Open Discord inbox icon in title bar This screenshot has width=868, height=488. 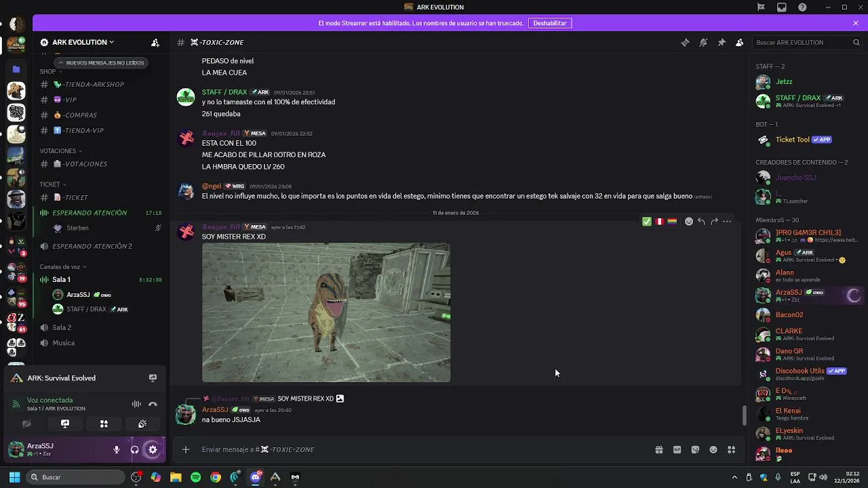[782, 7]
